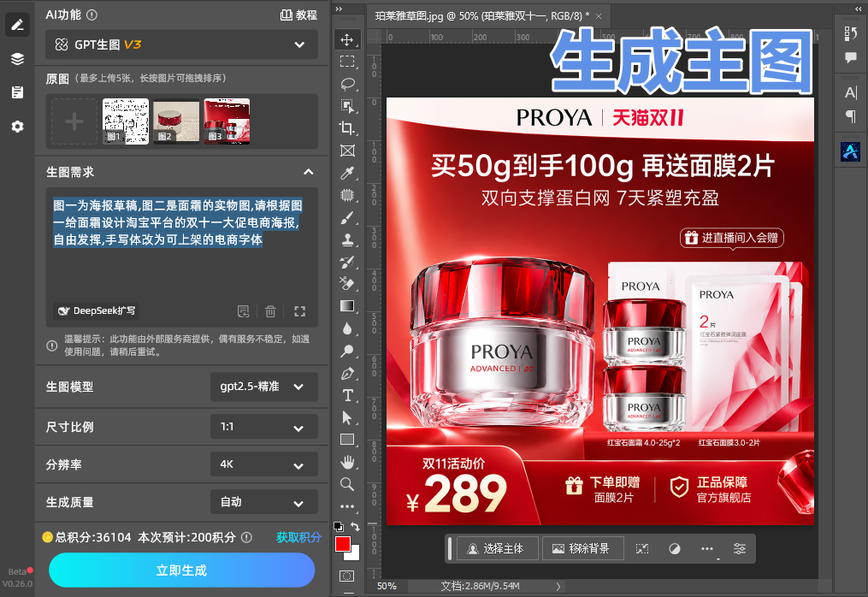Screen dimensions: 868x597
Task: Select the Brush tool
Action: (347, 217)
